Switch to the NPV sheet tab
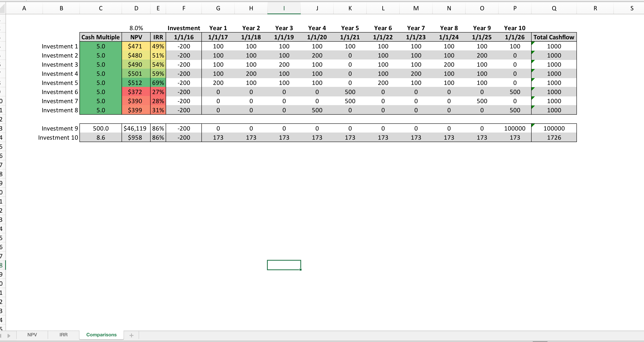Image resolution: width=644 pixels, height=342 pixels. point(32,335)
